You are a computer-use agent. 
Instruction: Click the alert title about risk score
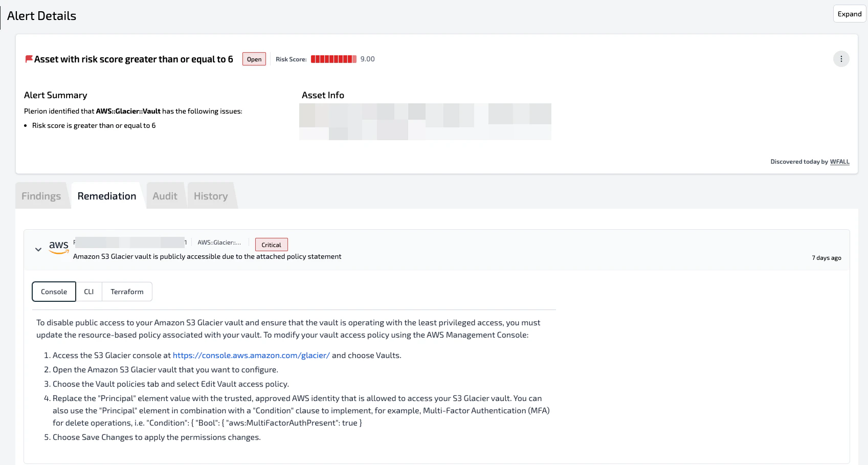pos(133,59)
